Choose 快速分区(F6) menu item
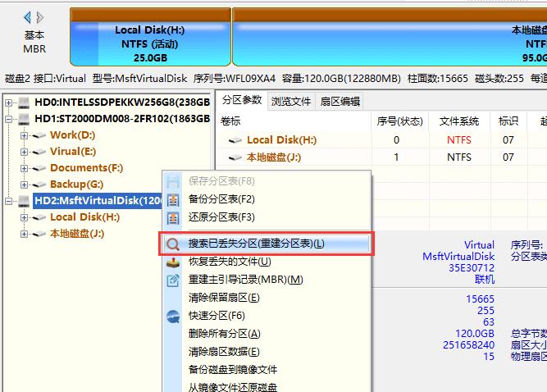 [267, 316]
